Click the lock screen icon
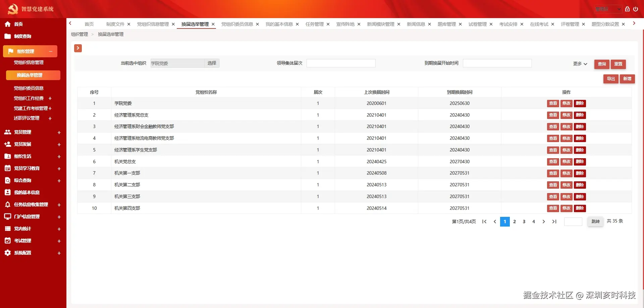Viewport: 644px width, 308px height. (627, 9)
